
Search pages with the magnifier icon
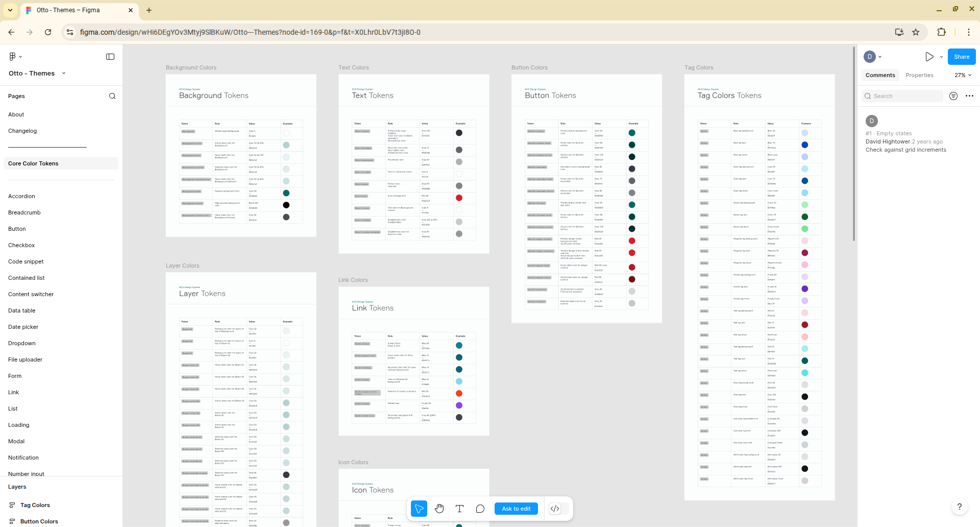(112, 96)
